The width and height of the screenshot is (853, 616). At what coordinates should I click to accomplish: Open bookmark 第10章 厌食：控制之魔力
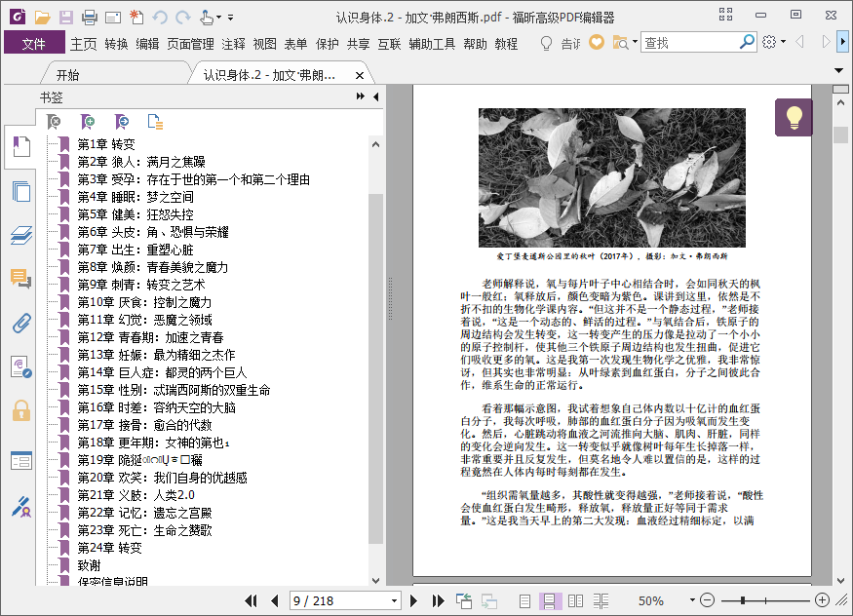tap(157, 302)
